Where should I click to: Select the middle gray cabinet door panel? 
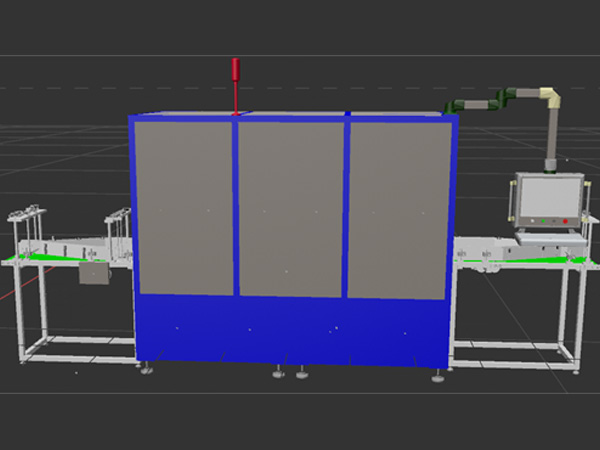click(291, 208)
